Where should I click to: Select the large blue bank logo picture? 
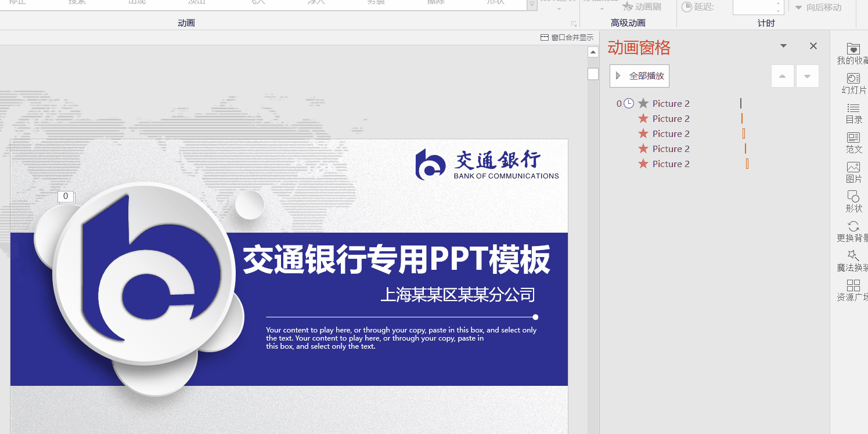tap(143, 274)
